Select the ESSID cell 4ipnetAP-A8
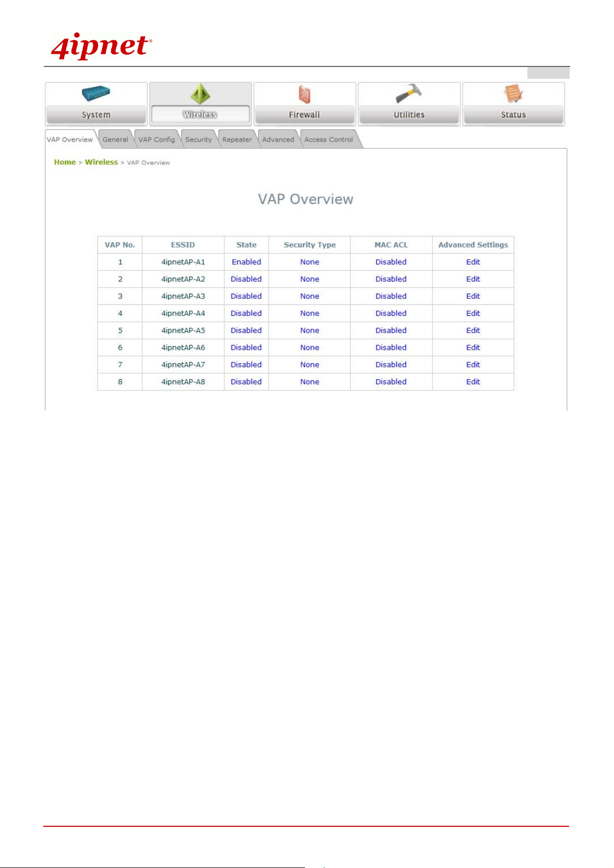614x868 pixels. click(183, 382)
